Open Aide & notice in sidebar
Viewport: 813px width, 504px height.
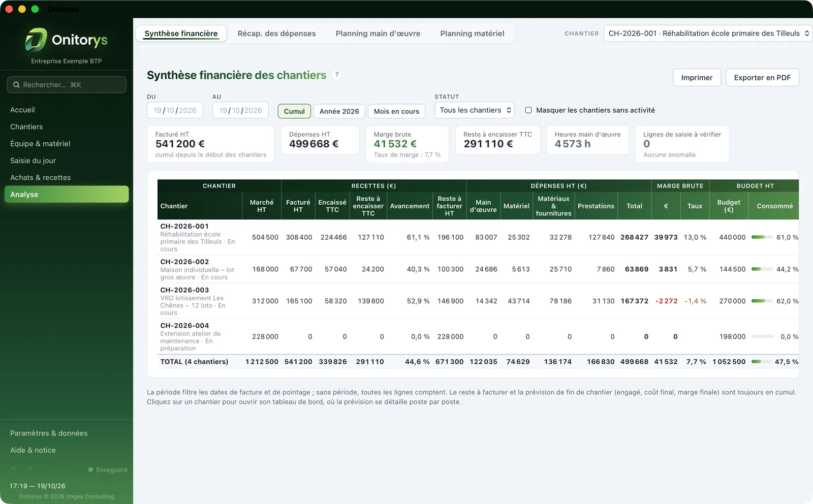click(67, 450)
